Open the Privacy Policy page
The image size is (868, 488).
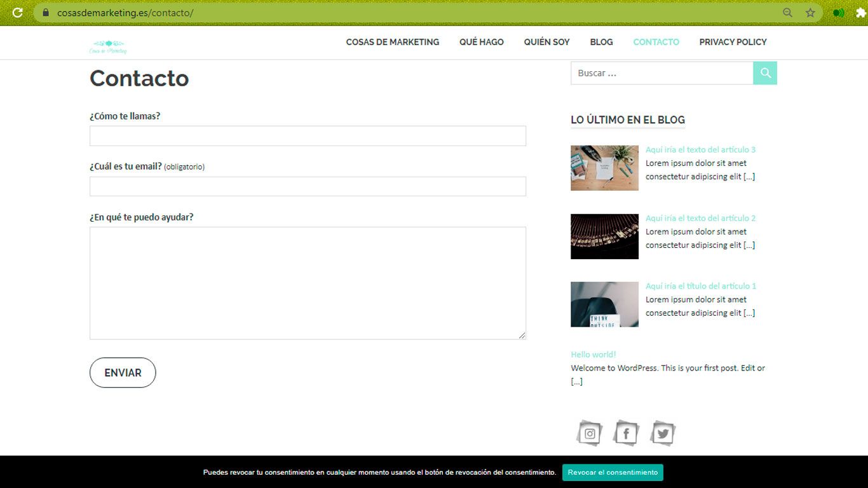tap(733, 42)
